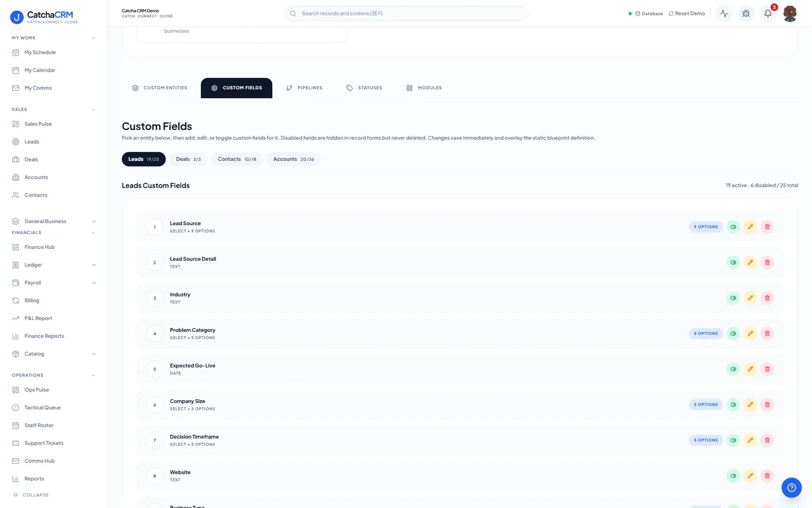
Task: Toggle visibility of Industry field
Action: pyautogui.click(x=733, y=298)
